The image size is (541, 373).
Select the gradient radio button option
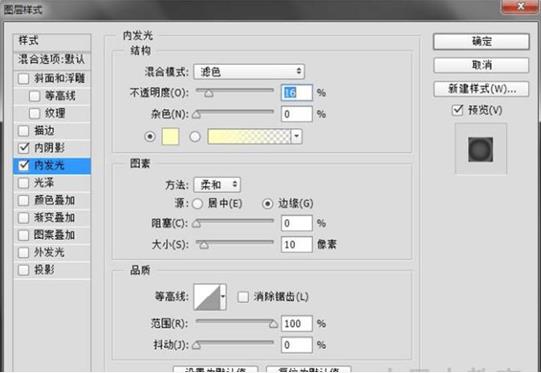point(195,137)
